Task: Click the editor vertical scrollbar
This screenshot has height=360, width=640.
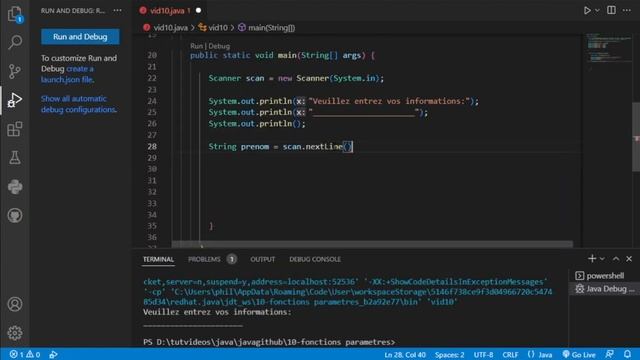Action: click(636, 137)
